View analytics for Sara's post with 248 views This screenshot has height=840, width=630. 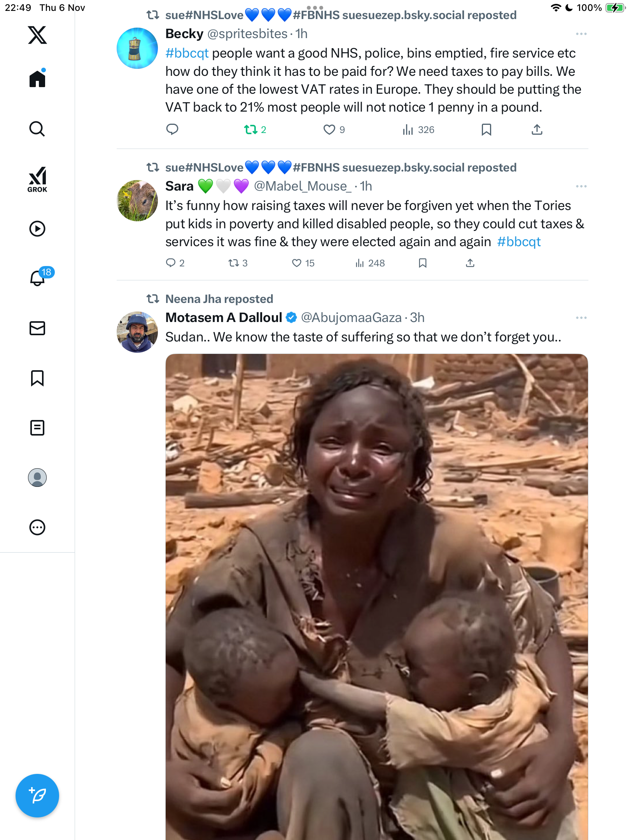(370, 263)
